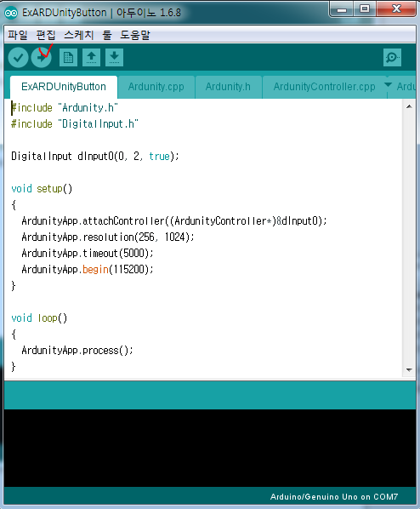420x509 pixels.
Task: Click the DigitalInput dInput0 declaration line
Action: pos(94,157)
